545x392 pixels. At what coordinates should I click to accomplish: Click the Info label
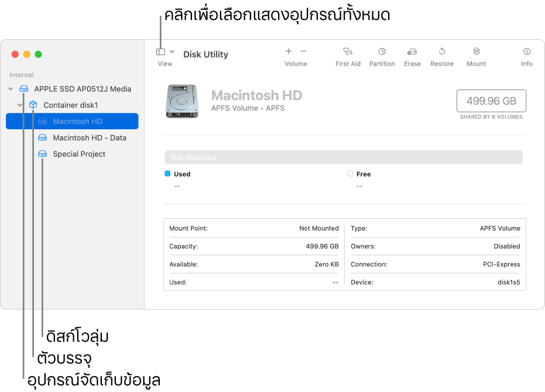tap(527, 64)
